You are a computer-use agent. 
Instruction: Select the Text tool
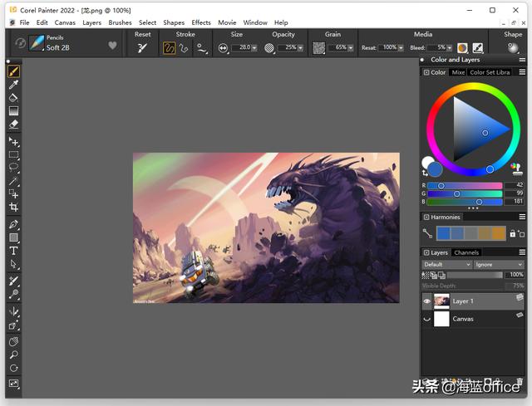click(x=13, y=251)
